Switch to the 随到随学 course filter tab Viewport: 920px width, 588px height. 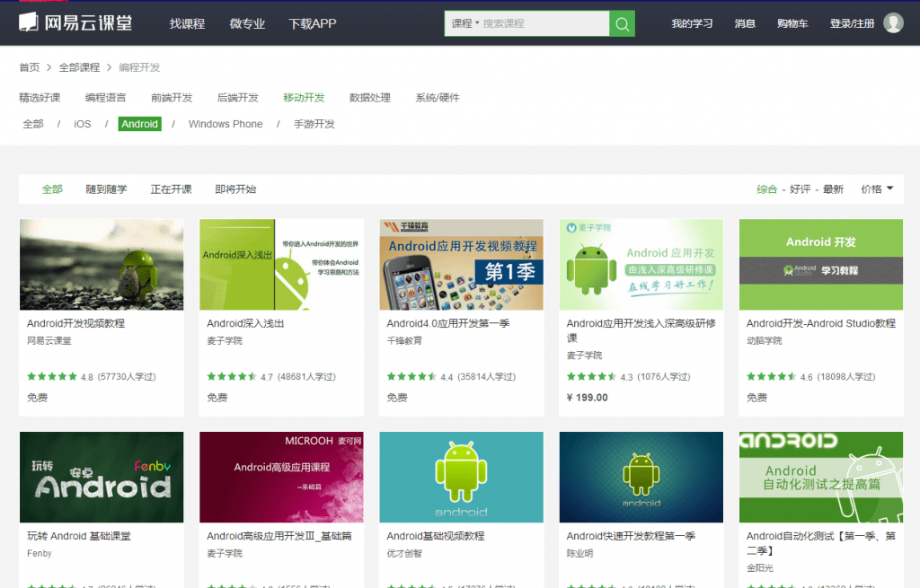pos(108,189)
